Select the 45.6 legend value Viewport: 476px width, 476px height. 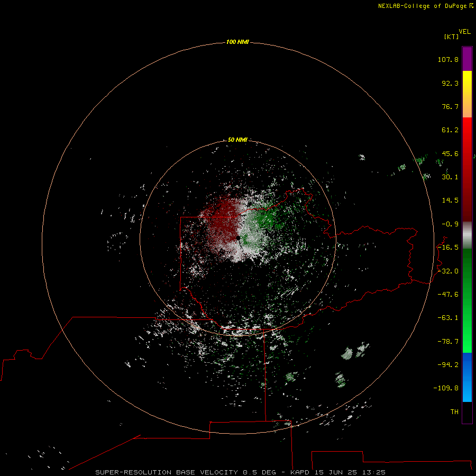click(x=450, y=153)
